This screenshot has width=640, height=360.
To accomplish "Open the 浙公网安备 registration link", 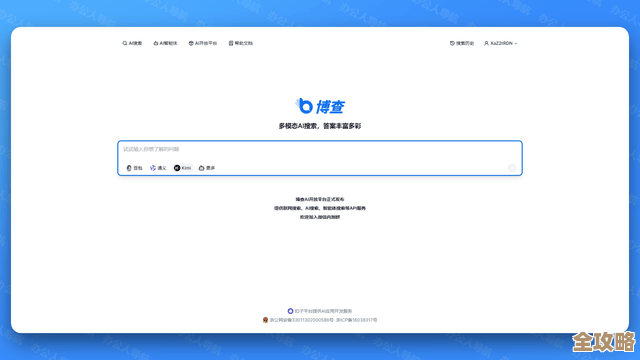I will point(301,320).
